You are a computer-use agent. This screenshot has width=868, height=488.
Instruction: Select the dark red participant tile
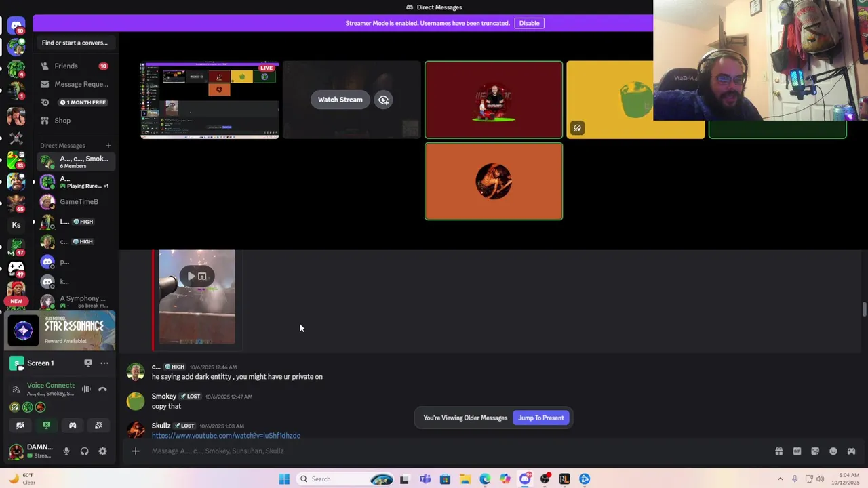pos(493,100)
